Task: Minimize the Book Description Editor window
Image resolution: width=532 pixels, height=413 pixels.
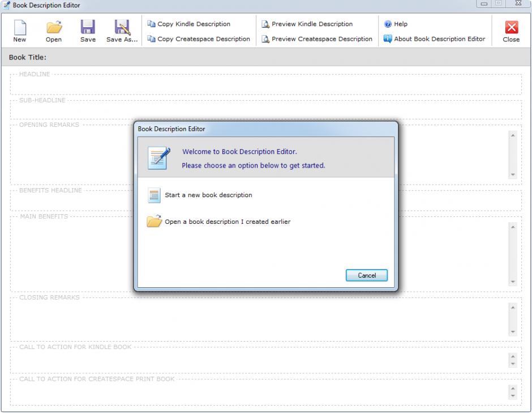Action: (484, 4)
